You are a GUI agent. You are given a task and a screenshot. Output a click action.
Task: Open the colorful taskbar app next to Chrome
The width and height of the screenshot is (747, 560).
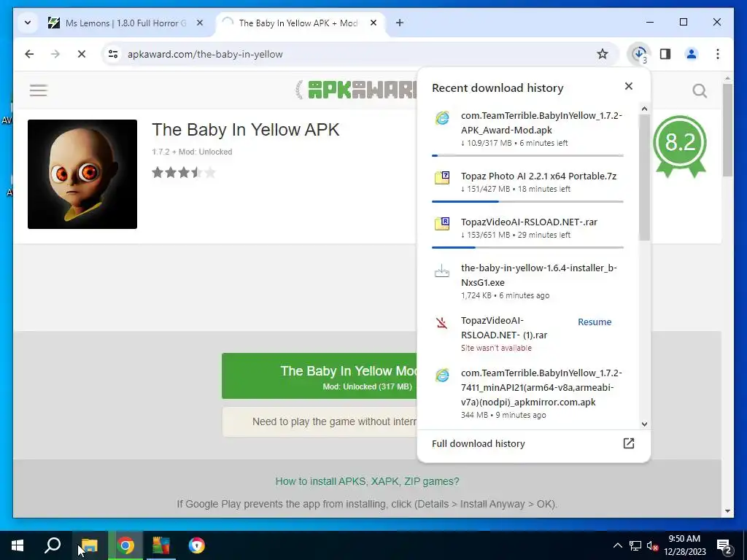click(x=161, y=545)
